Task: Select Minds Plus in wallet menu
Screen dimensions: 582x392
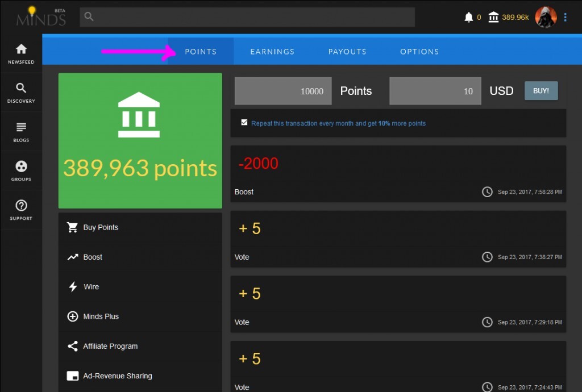Action: [x=101, y=316]
